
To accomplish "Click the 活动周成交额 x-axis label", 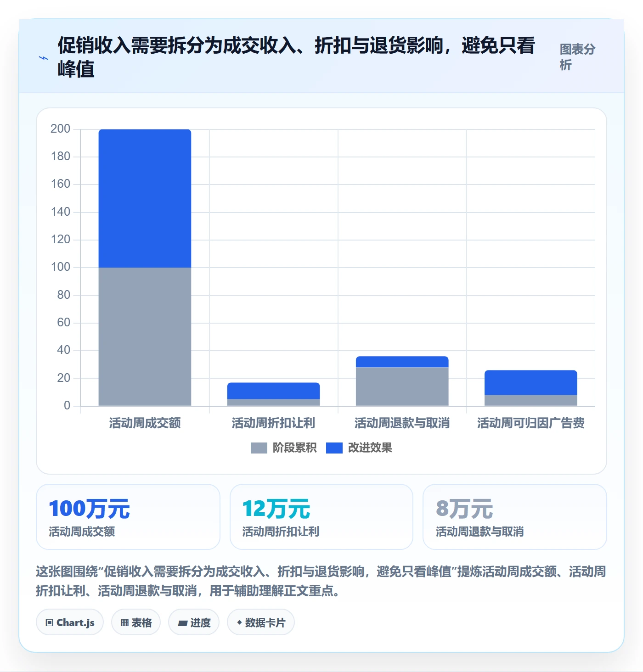I will (145, 423).
